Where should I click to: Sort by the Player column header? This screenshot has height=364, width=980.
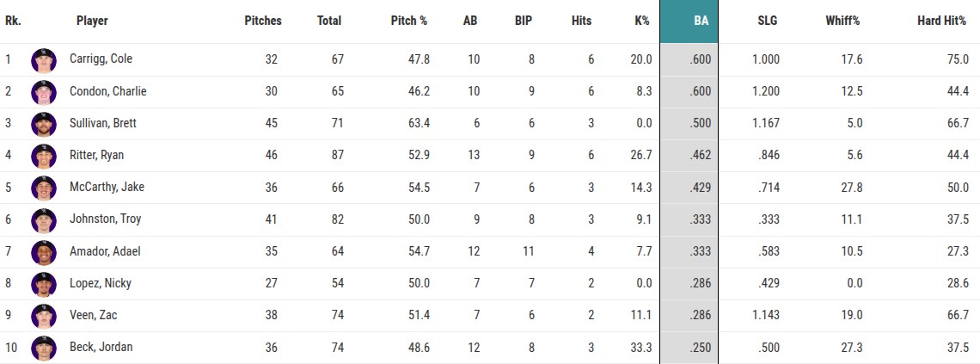[x=92, y=21]
